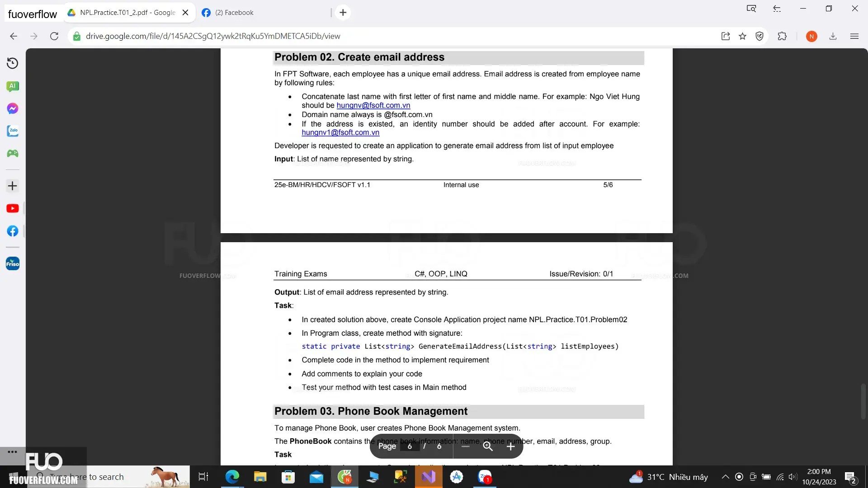The image size is (868, 488).
Task: Open Microsoft Store from the taskbar
Action: [288, 477]
